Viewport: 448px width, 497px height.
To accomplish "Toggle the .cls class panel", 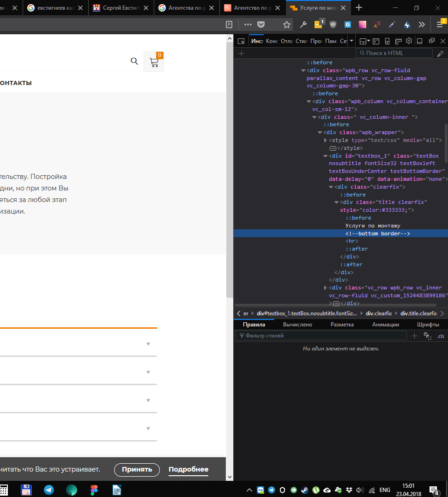I will tap(440, 336).
